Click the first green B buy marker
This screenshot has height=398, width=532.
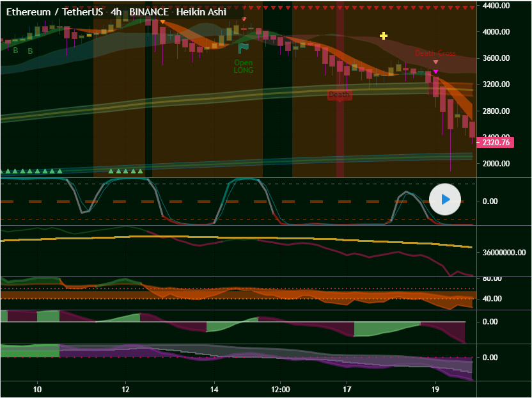click(15, 51)
